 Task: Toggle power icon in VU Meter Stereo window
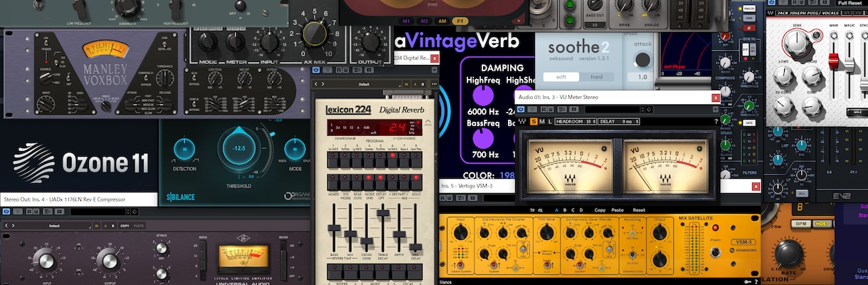tap(521, 109)
